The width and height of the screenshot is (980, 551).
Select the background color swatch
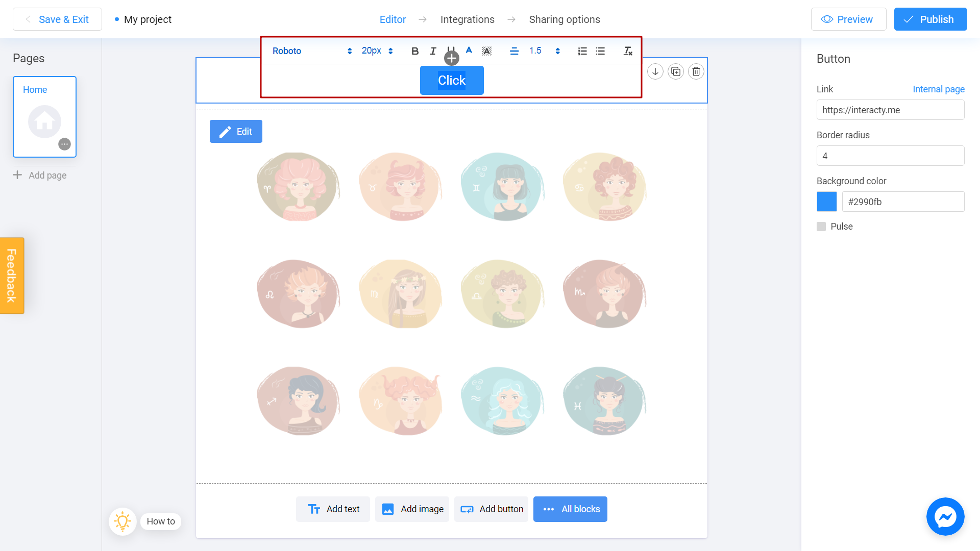click(x=826, y=201)
